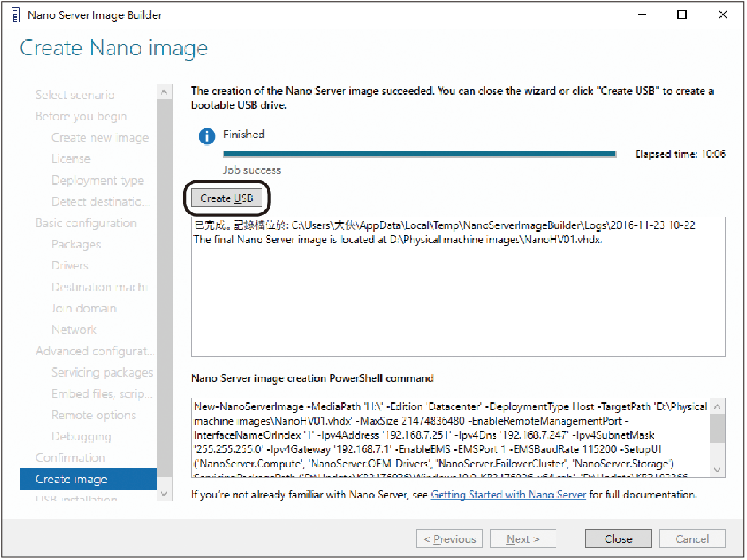Open Advanced configuration in sidebar
This screenshot has width=747, height=560.
(x=95, y=351)
